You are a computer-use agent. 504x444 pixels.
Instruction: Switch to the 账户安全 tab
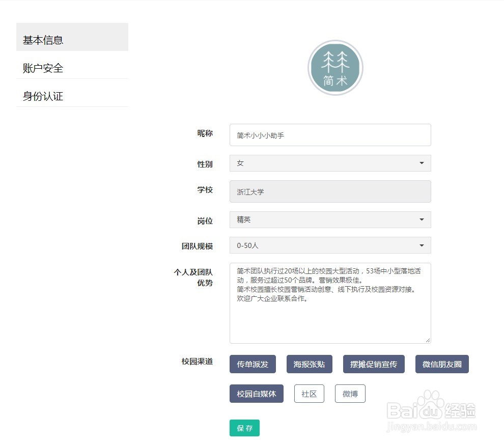(42, 68)
